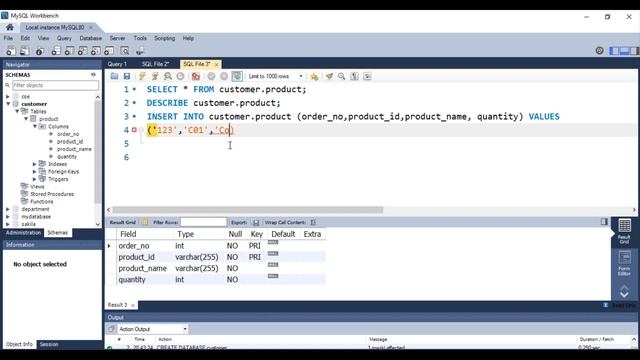Roll back the transaction icon
The height and width of the screenshot is (360, 640).
click(x=224, y=76)
